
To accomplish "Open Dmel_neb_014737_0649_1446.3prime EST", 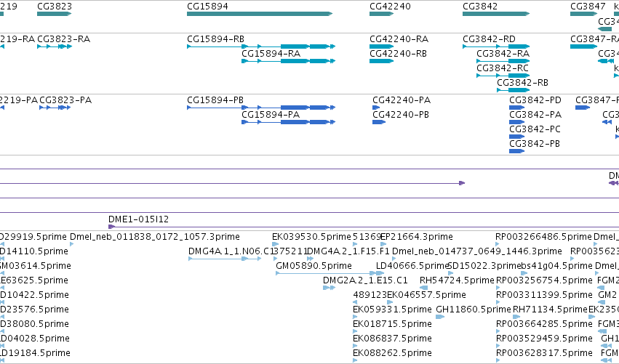I will pyautogui.click(x=394, y=259).
